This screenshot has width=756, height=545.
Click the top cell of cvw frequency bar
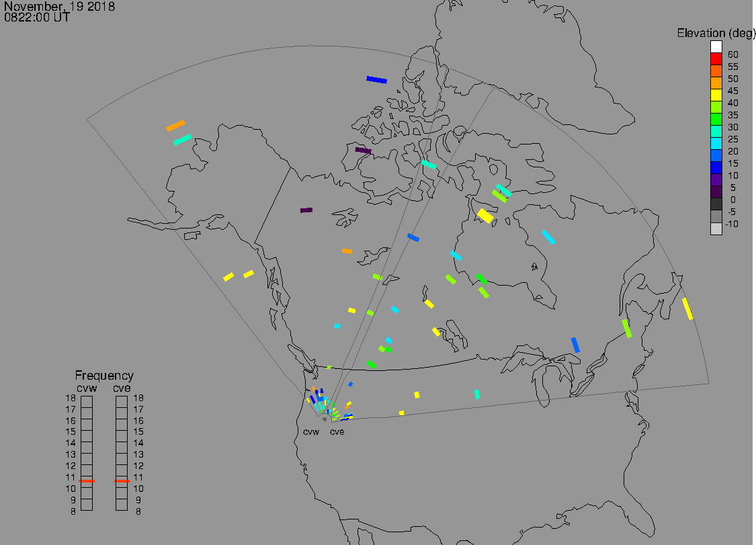(87, 402)
